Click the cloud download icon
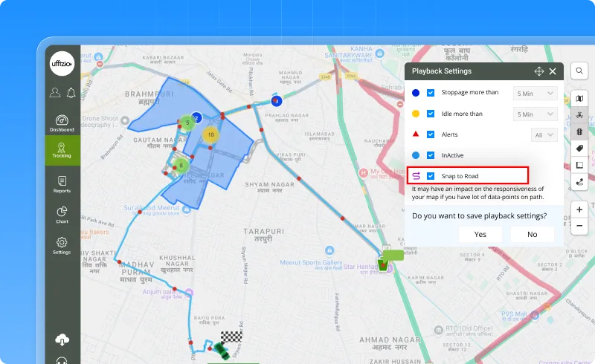The height and width of the screenshot is (364, 595). click(x=62, y=339)
